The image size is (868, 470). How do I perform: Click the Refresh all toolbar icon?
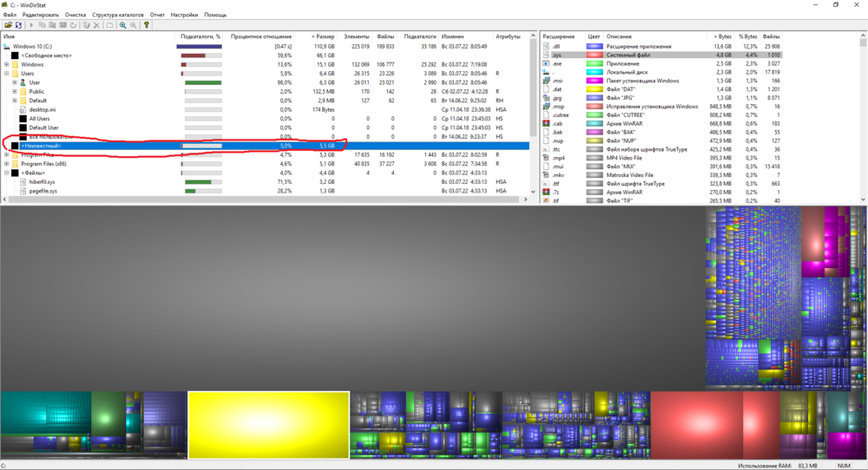[x=19, y=25]
